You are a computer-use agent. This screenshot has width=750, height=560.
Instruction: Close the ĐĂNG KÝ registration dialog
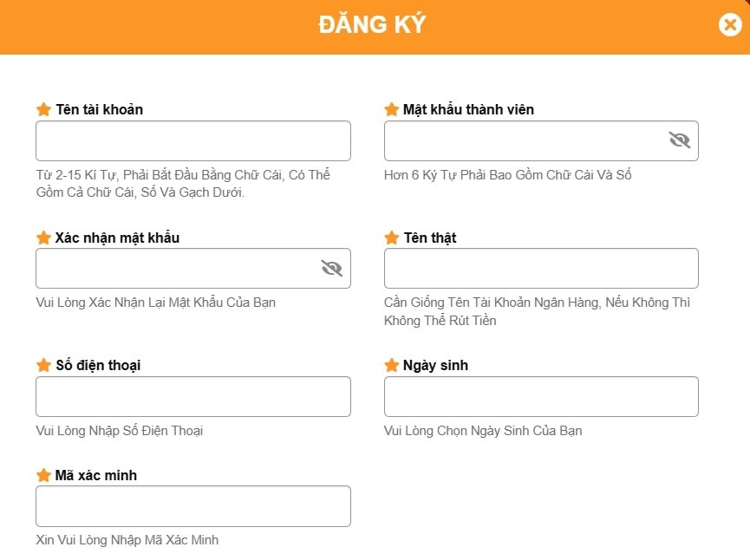[x=730, y=25]
